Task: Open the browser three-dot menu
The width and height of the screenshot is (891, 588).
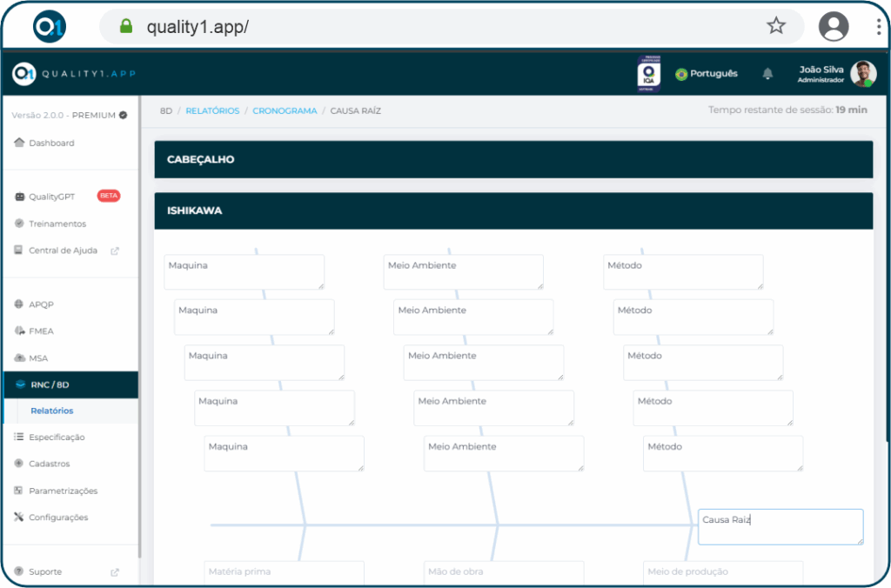Action: tap(879, 26)
